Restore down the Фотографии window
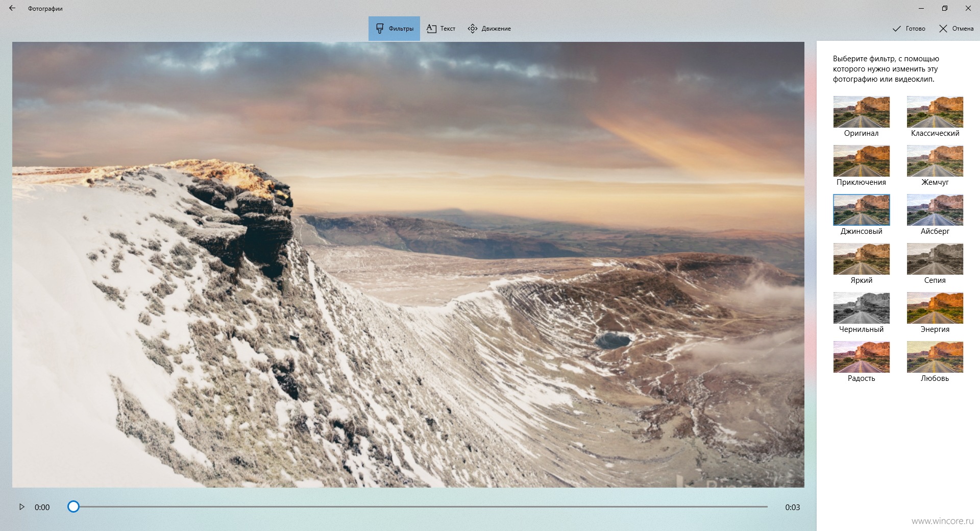Screen dimensions: 980x531 coord(945,8)
